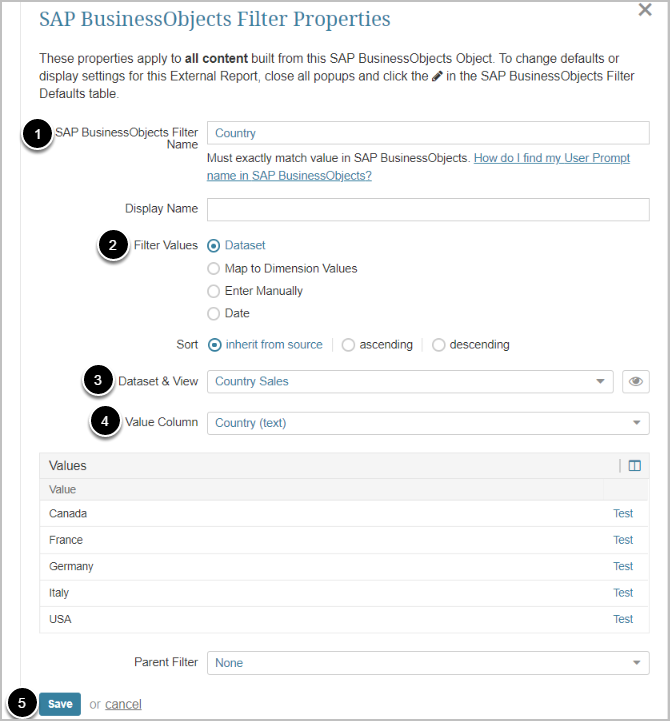Click the SAP BusinessObjects Filter Name field

pos(428,133)
